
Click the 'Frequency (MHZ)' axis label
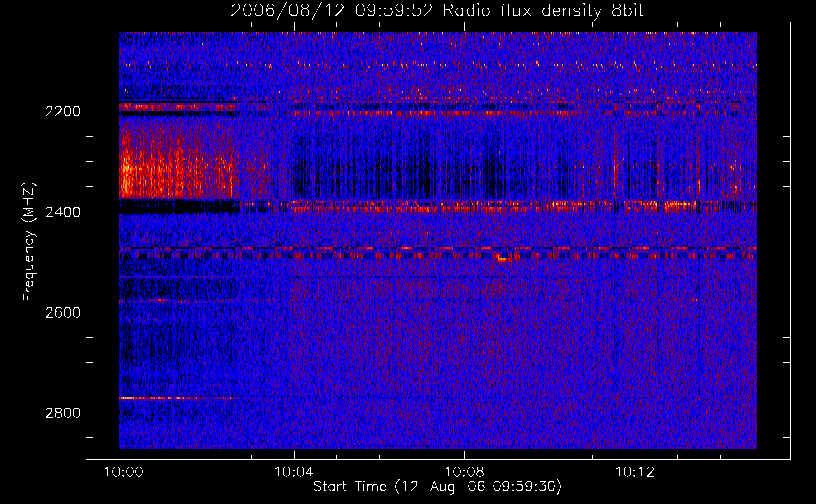click(29, 242)
